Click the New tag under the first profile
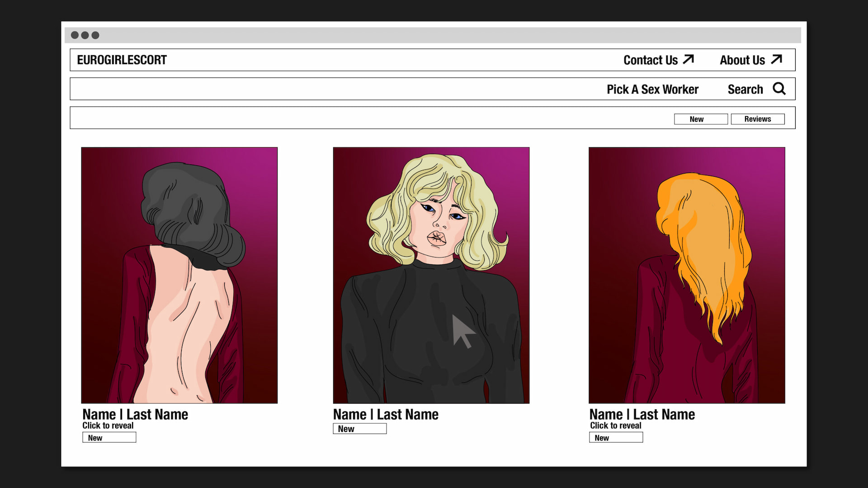Screen dimensions: 868x488 point(109,437)
